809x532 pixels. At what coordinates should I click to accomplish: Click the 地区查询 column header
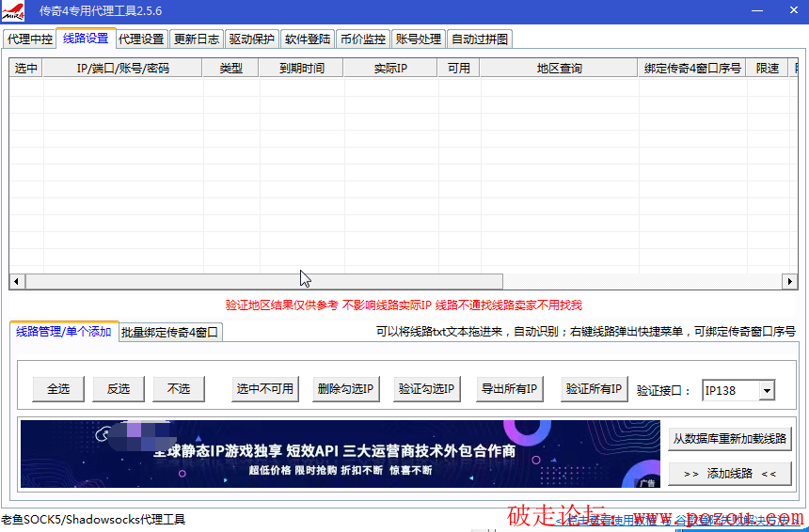[x=560, y=68]
